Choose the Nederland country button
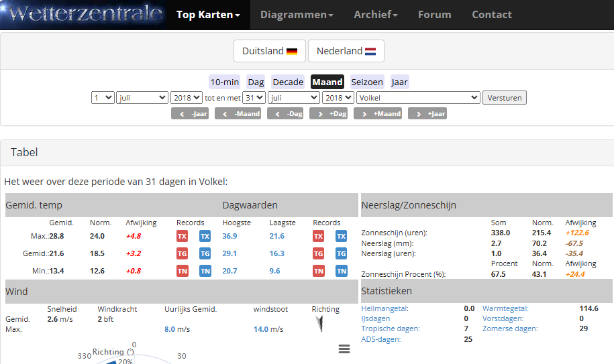This screenshot has width=614, height=364. click(x=346, y=51)
